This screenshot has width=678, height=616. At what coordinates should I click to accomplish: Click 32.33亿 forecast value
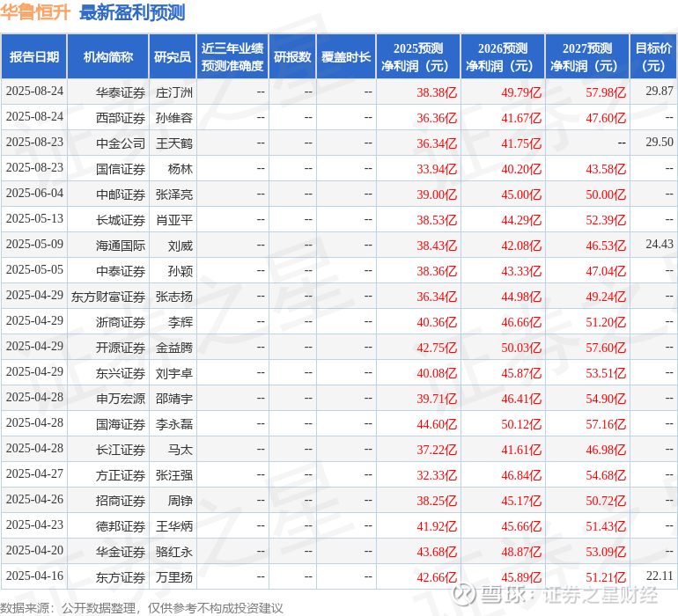[x=436, y=474]
